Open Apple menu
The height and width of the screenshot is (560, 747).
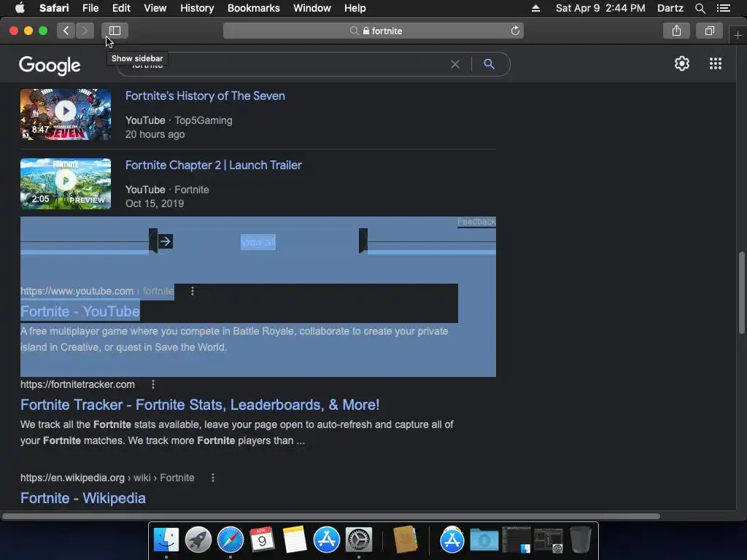[x=20, y=8]
